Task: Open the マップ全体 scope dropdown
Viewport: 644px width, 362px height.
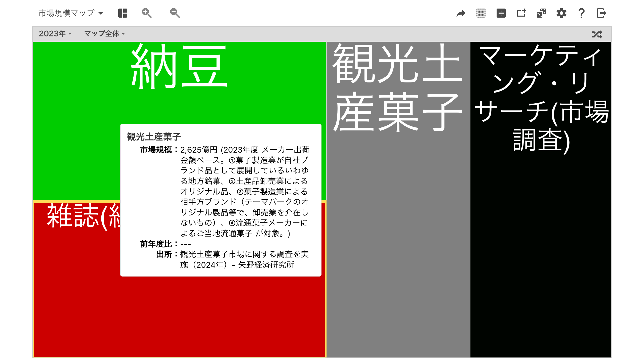Action: click(104, 34)
